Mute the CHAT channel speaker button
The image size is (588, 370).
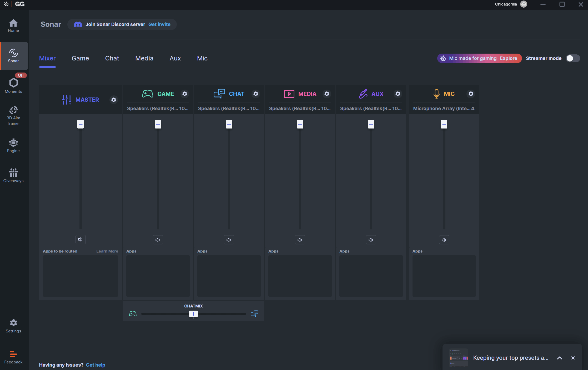pyautogui.click(x=229, y=240)
